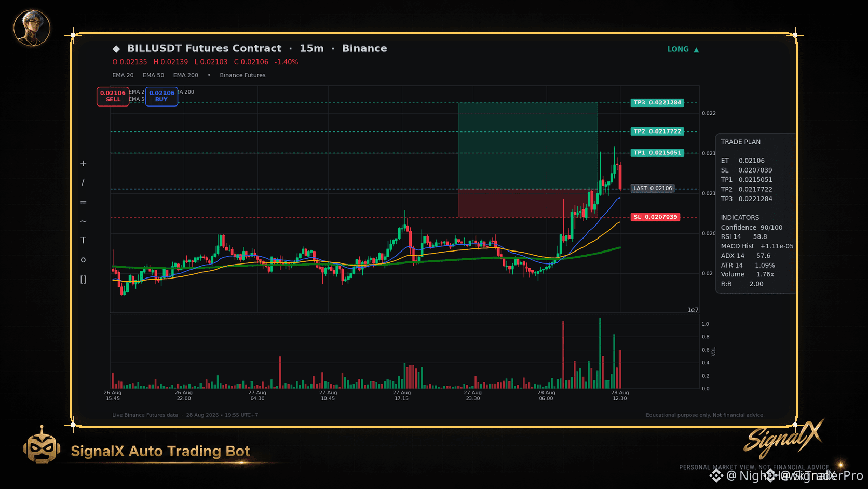
Task: Click the TP1 0.0215051 chart tag
Action: [657, 153]
